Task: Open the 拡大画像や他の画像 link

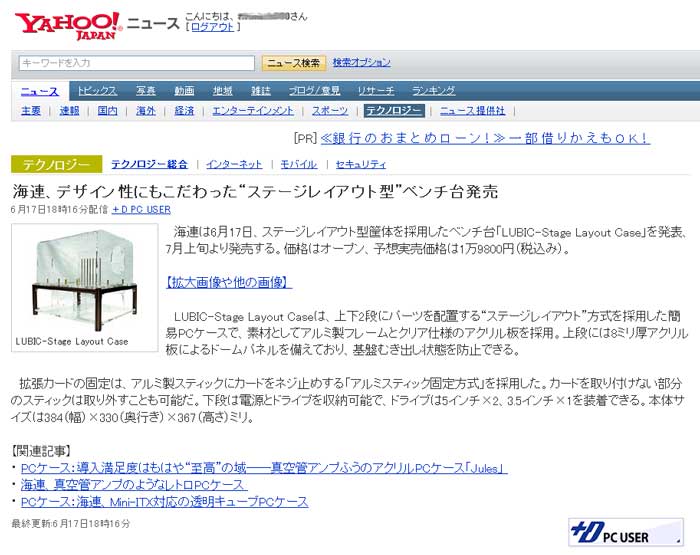Action: [x=229, y=282]
